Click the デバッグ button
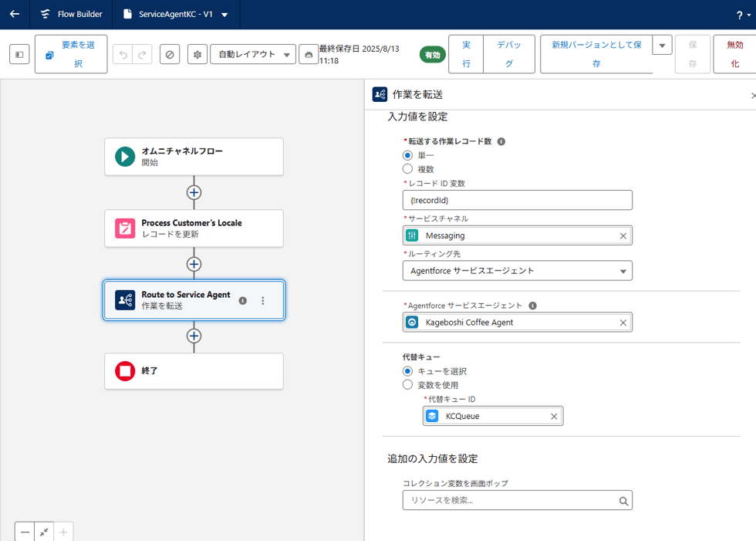756x541 pixels. click(x=508, y=54)
